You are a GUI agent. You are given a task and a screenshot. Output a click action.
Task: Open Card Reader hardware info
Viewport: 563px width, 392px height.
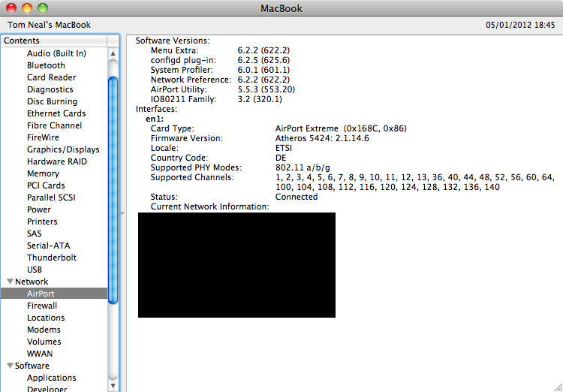(x=51, y=77)
